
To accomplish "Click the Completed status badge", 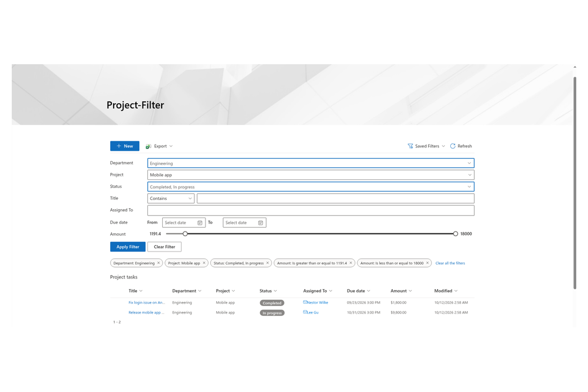I will click(272, 303).
